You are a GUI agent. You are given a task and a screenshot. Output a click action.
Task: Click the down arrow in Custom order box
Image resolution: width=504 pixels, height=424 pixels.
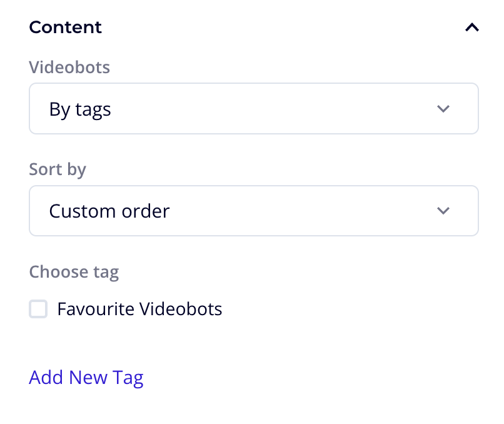443,211
